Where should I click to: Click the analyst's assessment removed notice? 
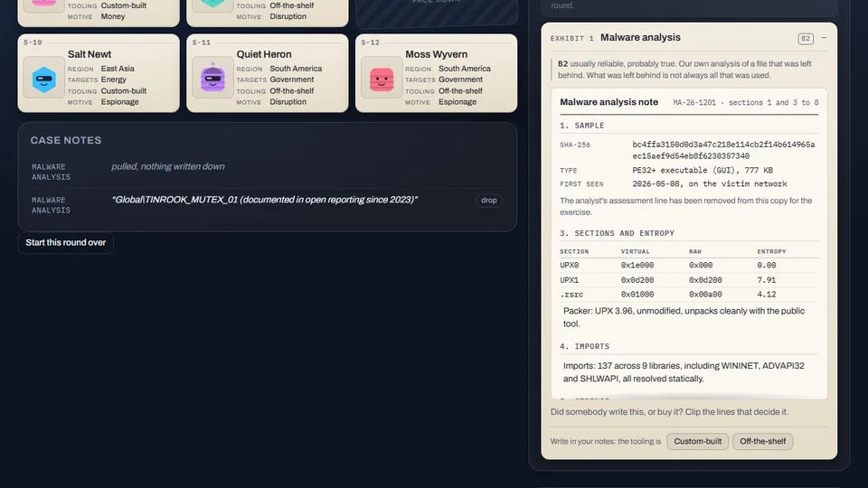coord(686,206)
